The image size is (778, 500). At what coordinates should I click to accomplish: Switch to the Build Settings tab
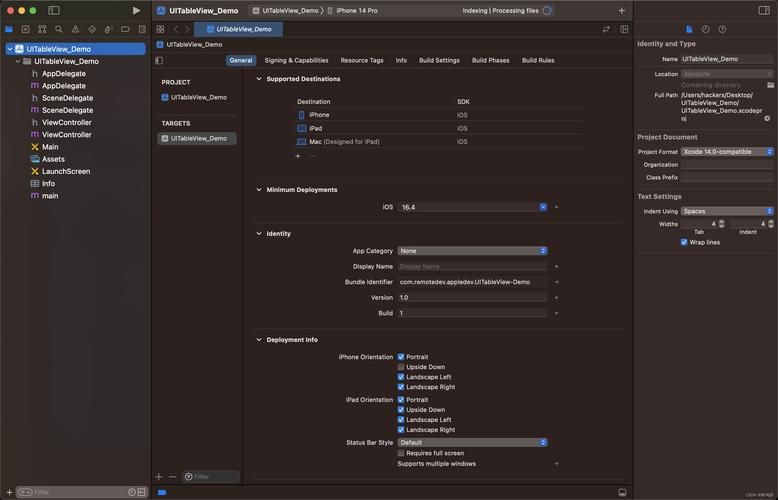(439, 61)
